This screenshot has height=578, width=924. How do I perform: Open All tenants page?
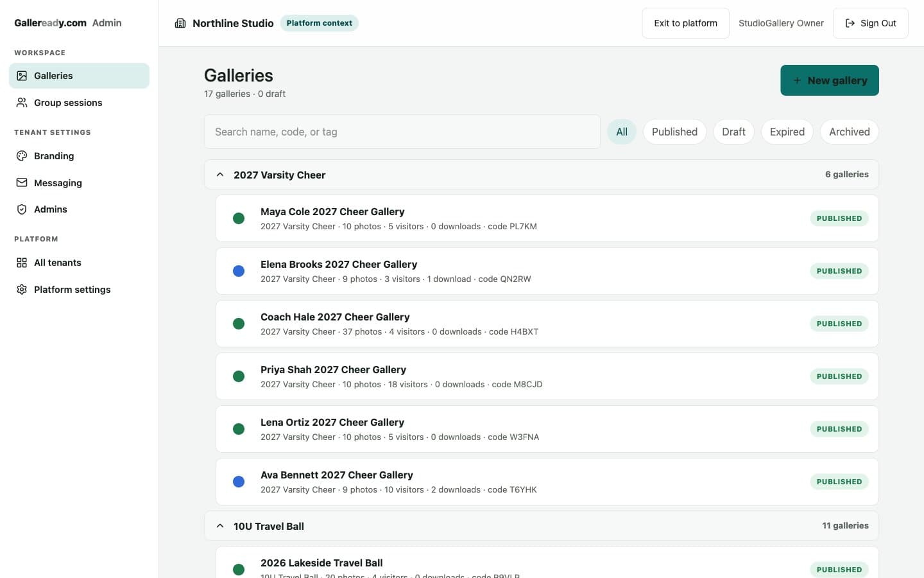pyautogui.click(x=79, y=263)
